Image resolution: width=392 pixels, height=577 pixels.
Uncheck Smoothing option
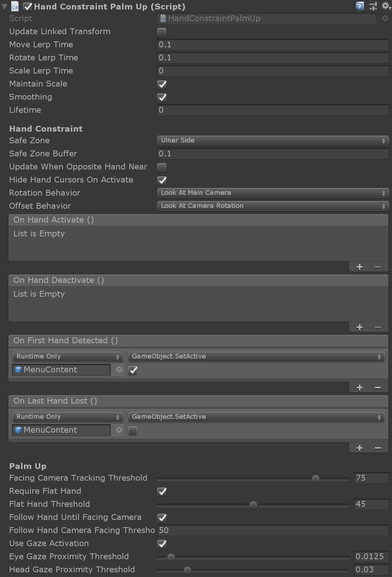pyautogui.click(x=162, y=97)
